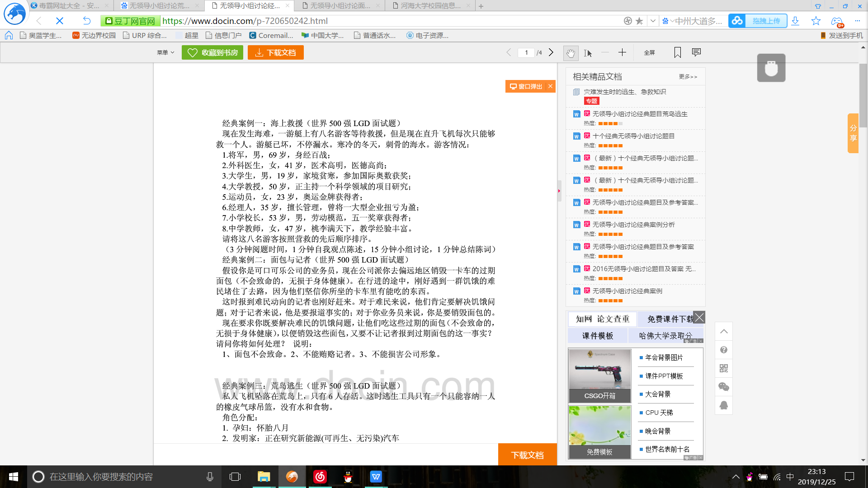Viewport: 868px width, 488px height.
Task: Open the 菜单 dropdown menu
Action: pos(165,52)
